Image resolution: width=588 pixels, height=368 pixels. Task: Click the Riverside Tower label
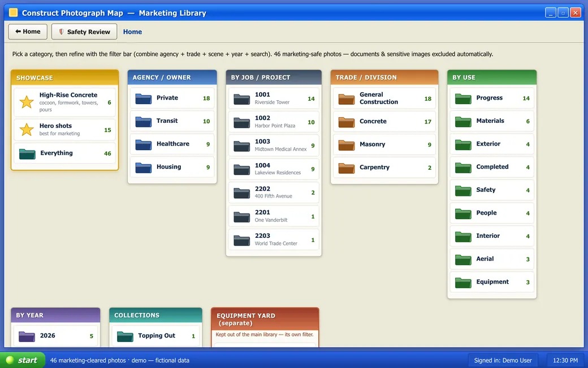coord(272,102)
